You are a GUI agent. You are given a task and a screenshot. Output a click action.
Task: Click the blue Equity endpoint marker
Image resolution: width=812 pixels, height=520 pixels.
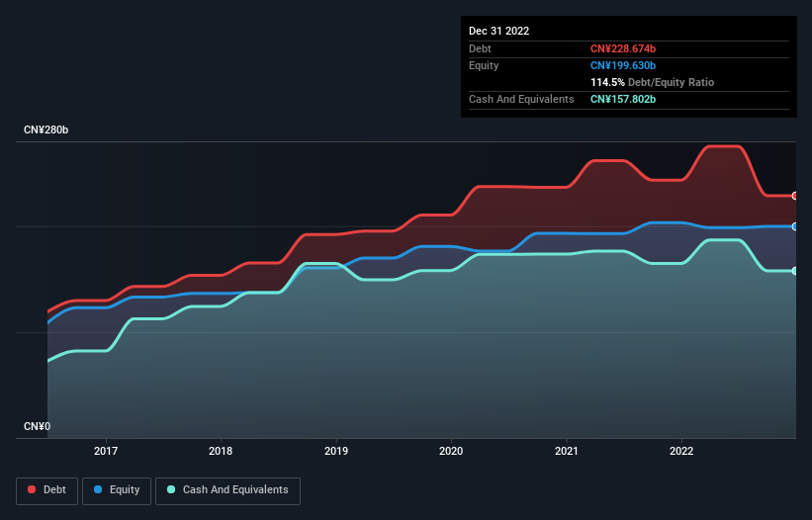click(795, 226)
